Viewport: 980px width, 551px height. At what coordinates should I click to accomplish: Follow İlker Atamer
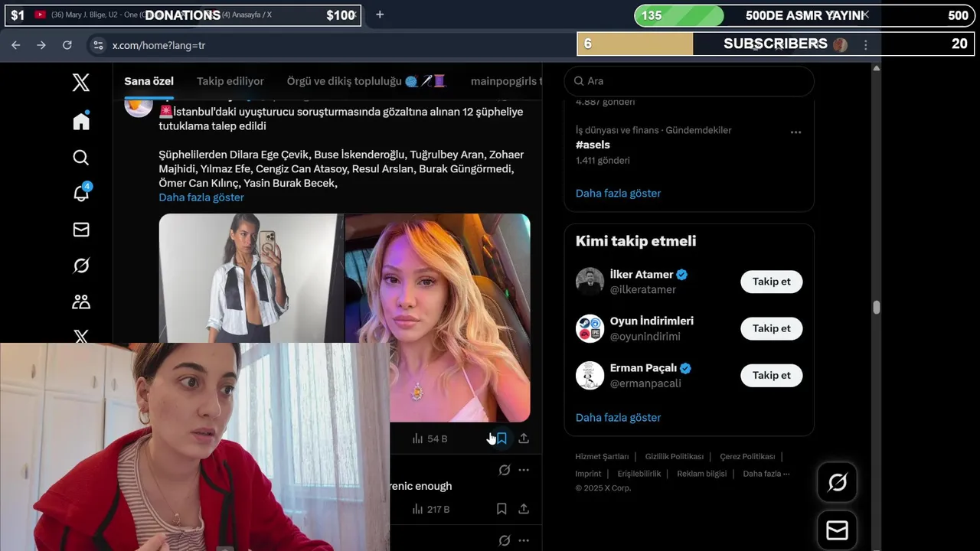click(x=771, y=282)
